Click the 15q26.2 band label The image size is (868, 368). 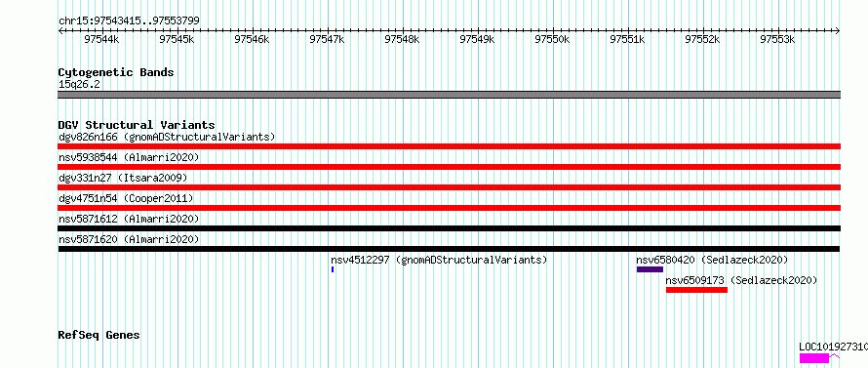[79, 84]
